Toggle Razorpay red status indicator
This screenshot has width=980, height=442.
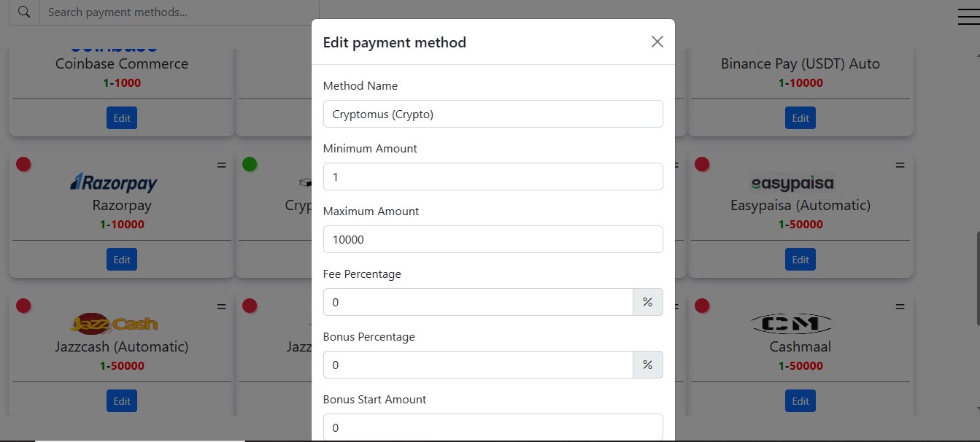pyautogui.click(x=23, y=164)
